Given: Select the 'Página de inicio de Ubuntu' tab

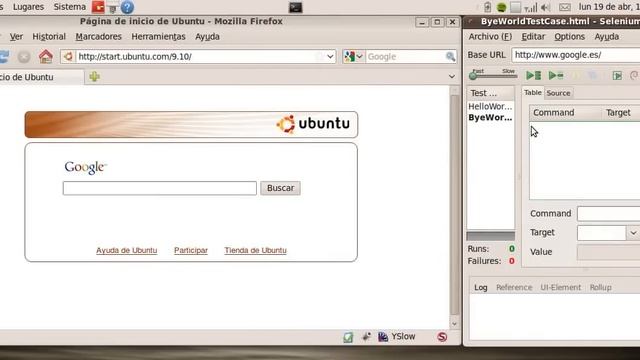Looking at the screenshot, I should (41, 77).
